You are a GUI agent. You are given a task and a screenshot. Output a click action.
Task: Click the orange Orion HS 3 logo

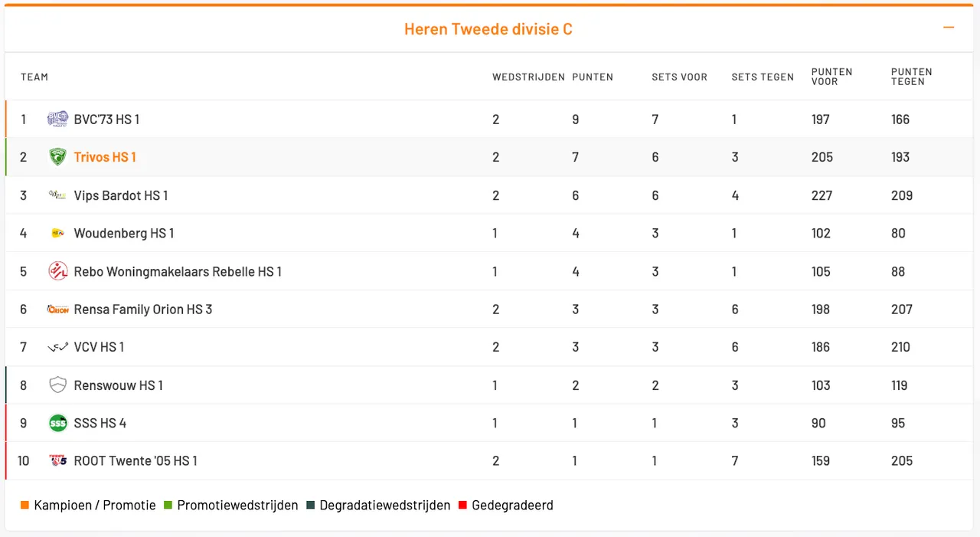(57, 309)
